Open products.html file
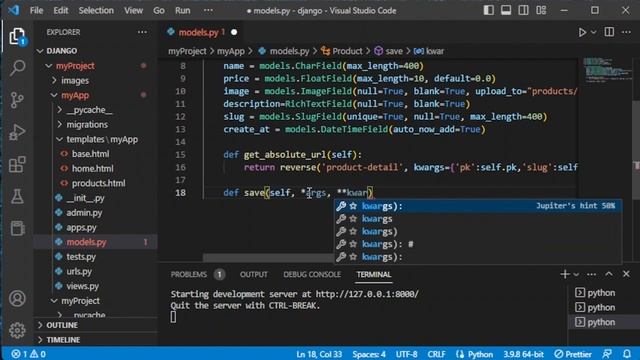The height and width of the screenshot is (360, 640). [x=98, y=183]
